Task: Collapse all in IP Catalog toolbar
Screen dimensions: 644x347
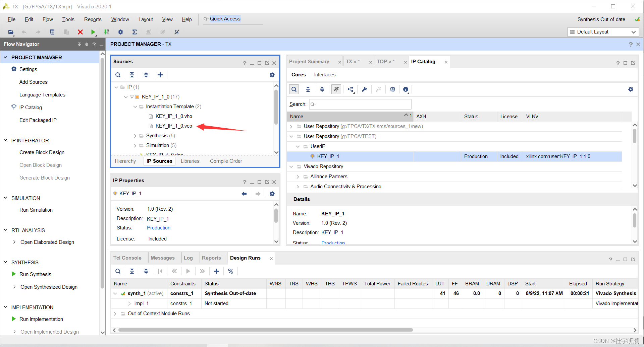Action: pos(308,89)
